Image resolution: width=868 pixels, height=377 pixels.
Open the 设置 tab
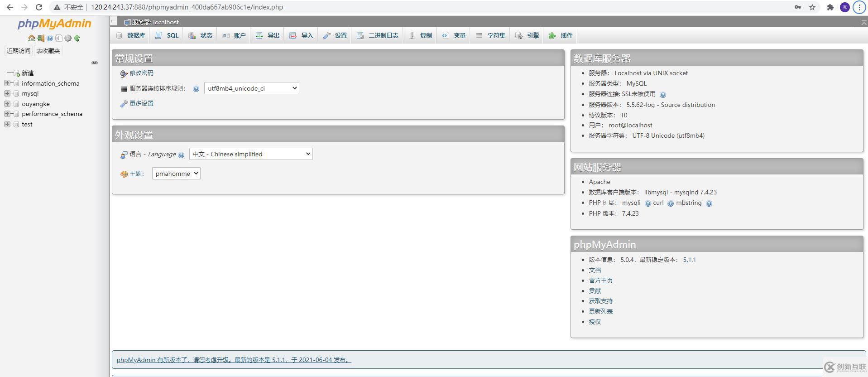click(x=335, y=35)
